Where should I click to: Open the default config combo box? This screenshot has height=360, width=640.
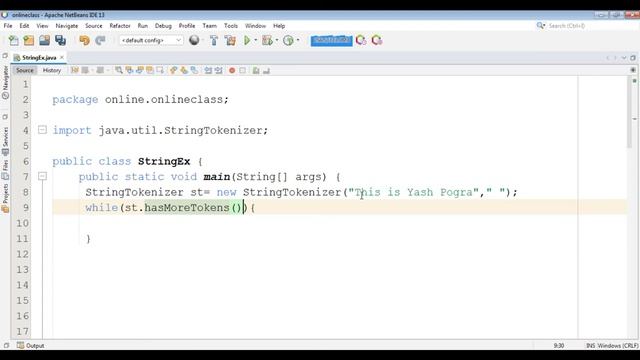point(151,40)
